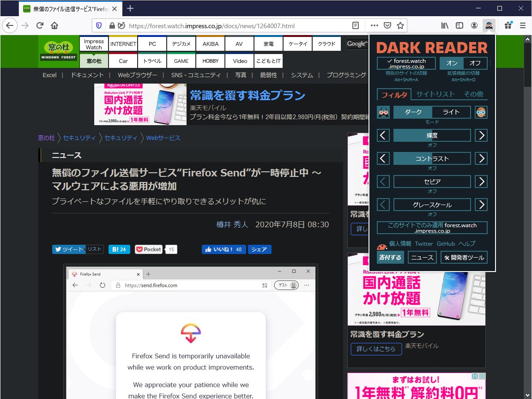The width and height of the screenshot is (532, 399).
Task: Click the Firefox account icon
Action: click(x=474, y=25)
